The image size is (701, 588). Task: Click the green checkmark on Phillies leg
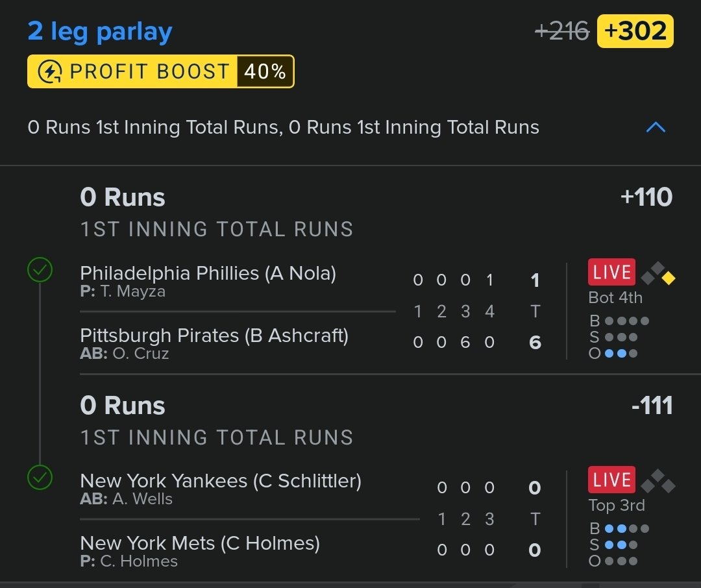click(40, 269)
